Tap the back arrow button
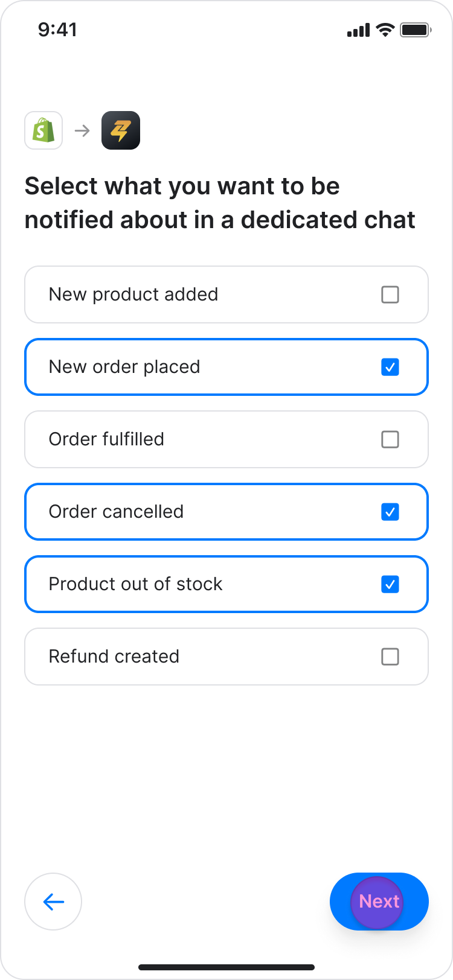 pos(53,902)
